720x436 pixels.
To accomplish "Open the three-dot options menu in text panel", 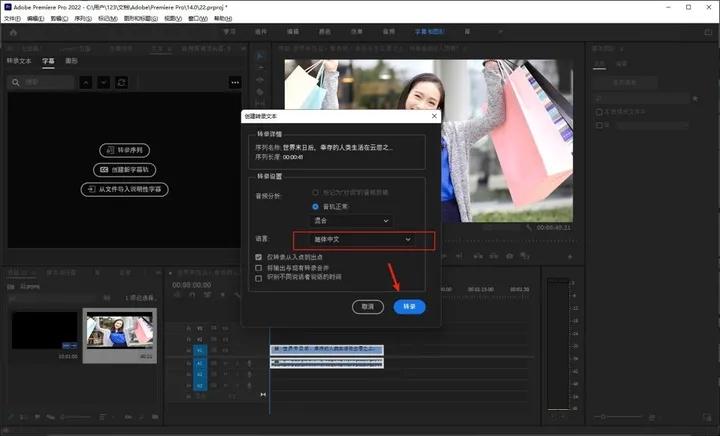I will click(x=235, y=82).
